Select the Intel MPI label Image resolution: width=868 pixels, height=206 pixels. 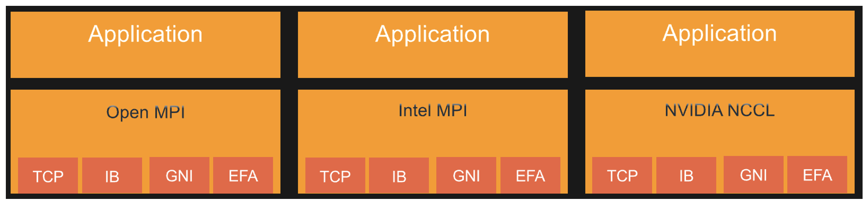pos(433,111)
